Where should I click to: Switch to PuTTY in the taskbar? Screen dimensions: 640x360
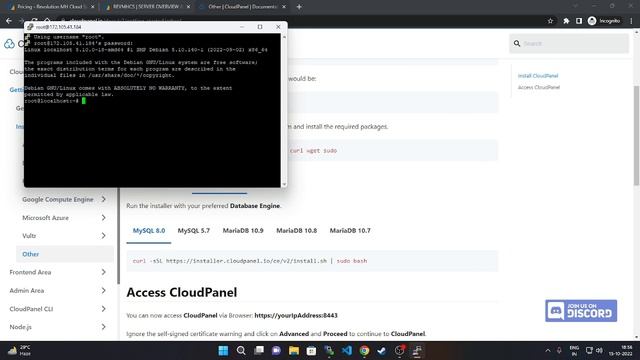click(x=417, y=351)
